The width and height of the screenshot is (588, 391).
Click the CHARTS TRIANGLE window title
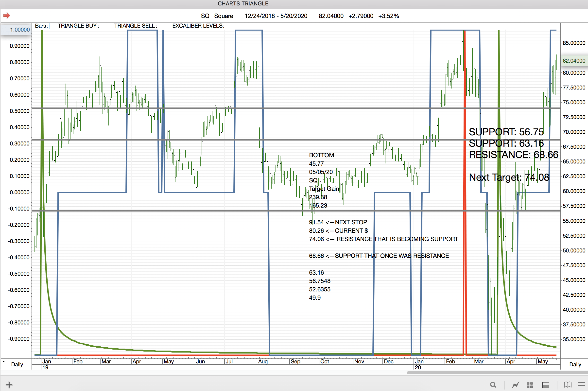[x=243, y=3]
